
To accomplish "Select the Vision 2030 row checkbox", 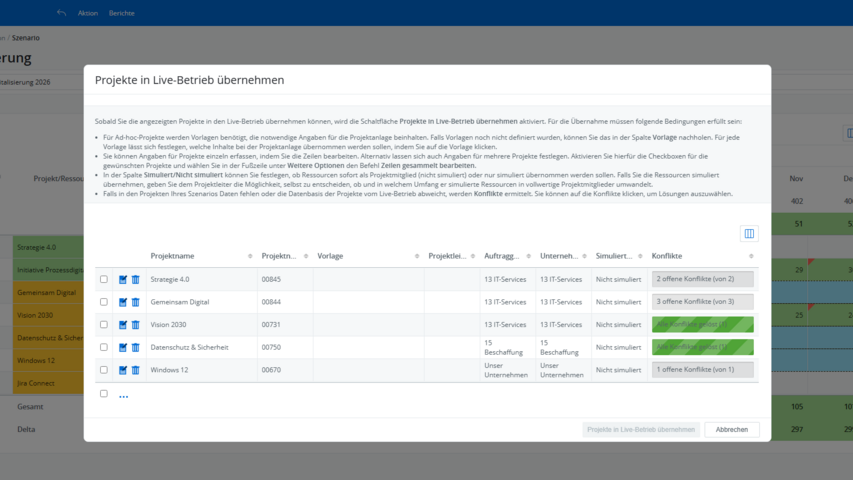I will [x=104, y=325].
